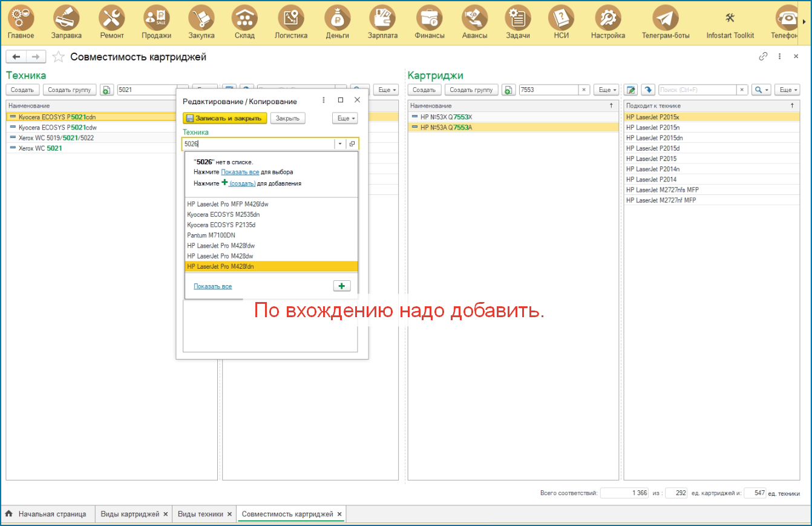Open the Заправка section

[67, 22]
